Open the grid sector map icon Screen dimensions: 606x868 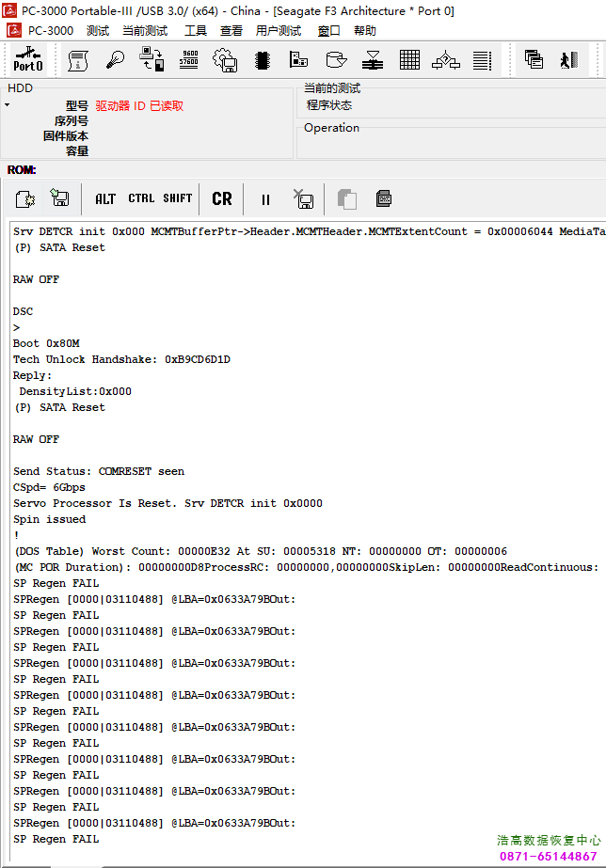point(409,60)
